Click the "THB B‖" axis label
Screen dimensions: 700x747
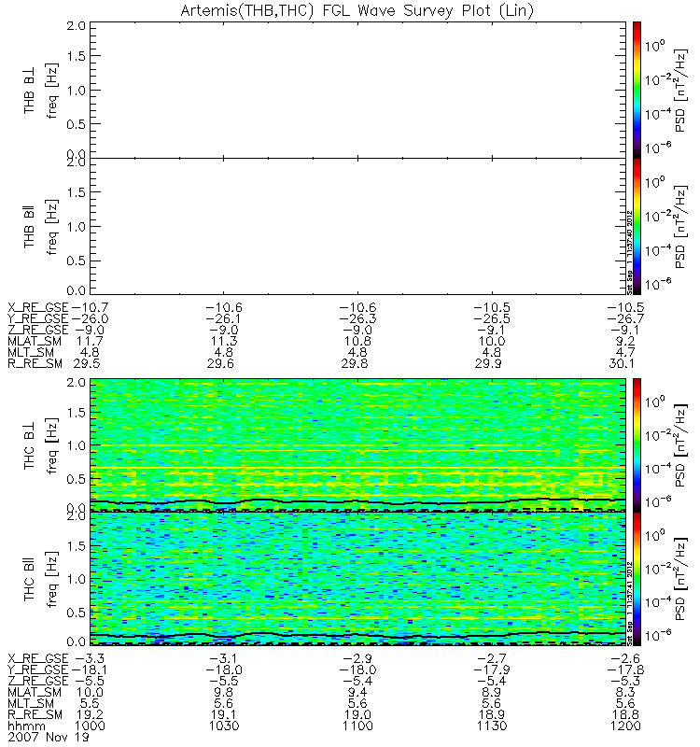point(30,227)
